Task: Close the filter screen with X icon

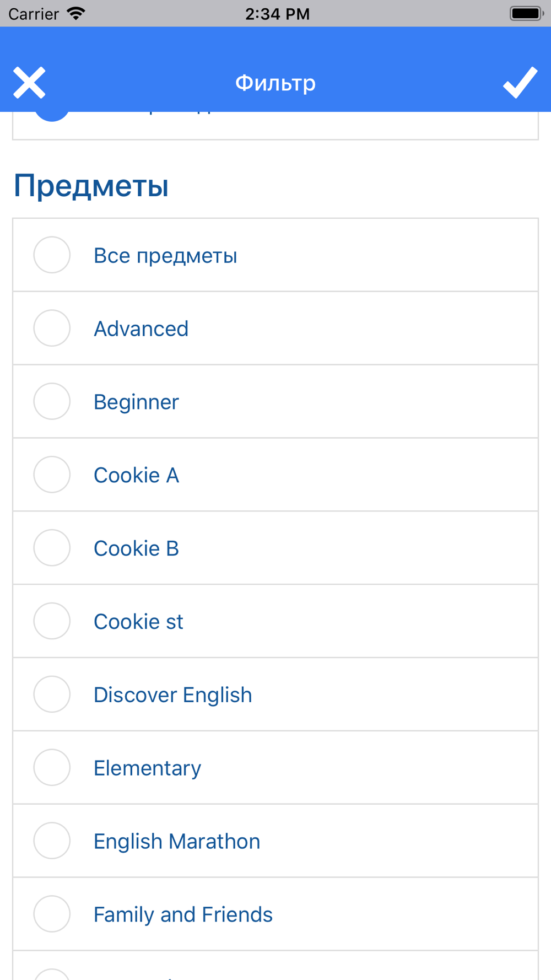Action: pos(29,83)
